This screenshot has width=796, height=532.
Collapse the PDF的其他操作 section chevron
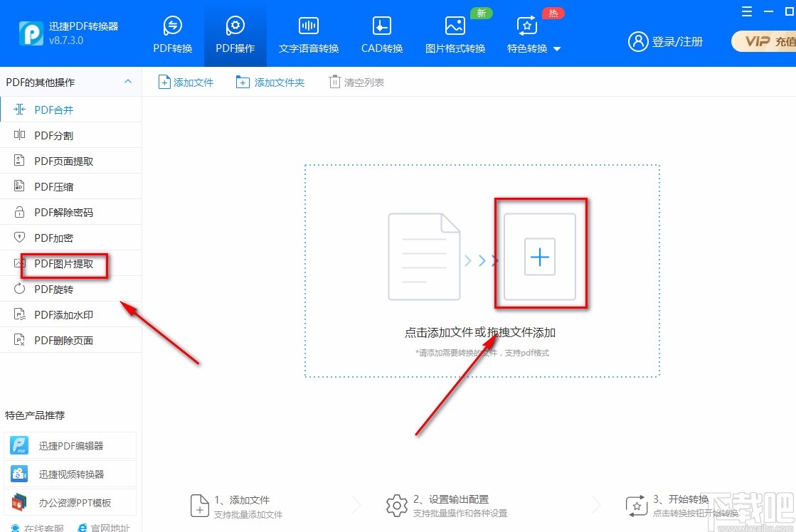(128, 82)
